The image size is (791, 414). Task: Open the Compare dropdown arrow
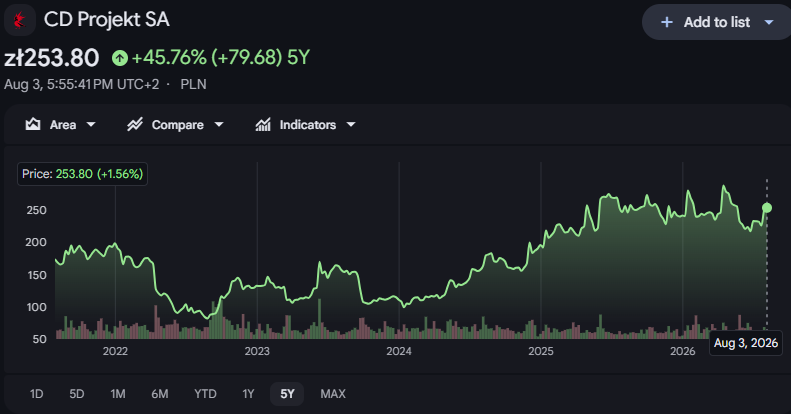218,125
